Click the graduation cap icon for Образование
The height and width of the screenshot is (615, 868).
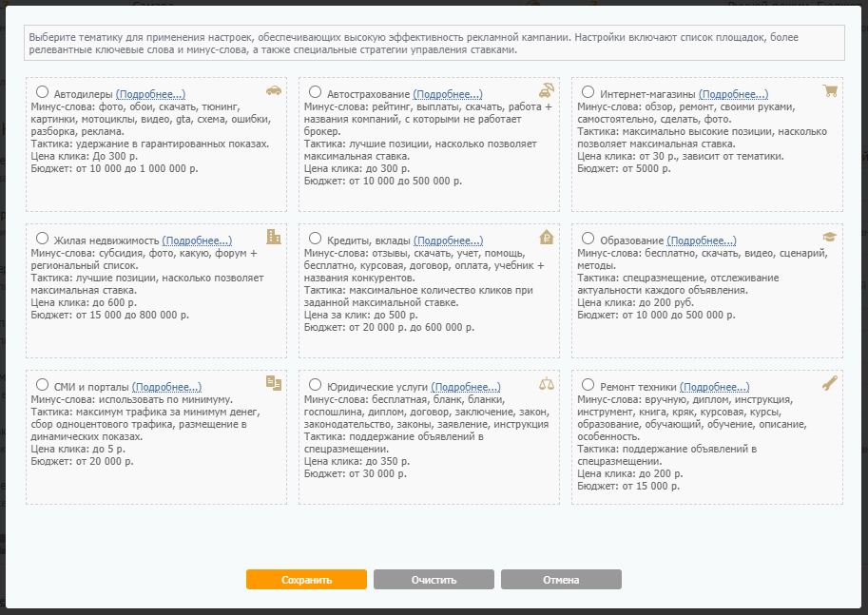click(x=829, y=237)
